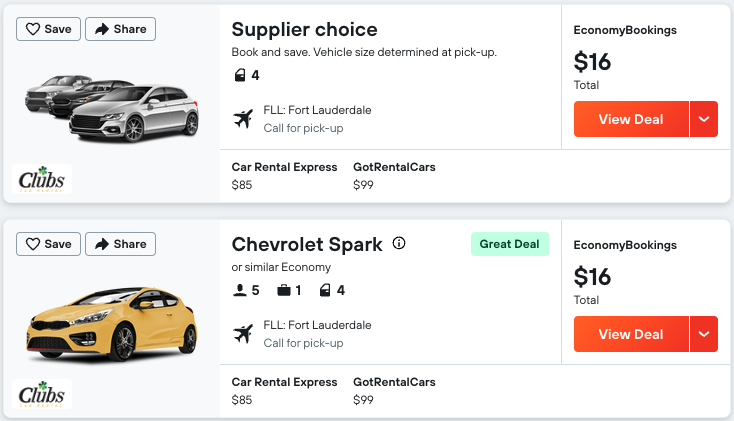
Task: Save the Supplier choice car listing
Action: point(48,29)
